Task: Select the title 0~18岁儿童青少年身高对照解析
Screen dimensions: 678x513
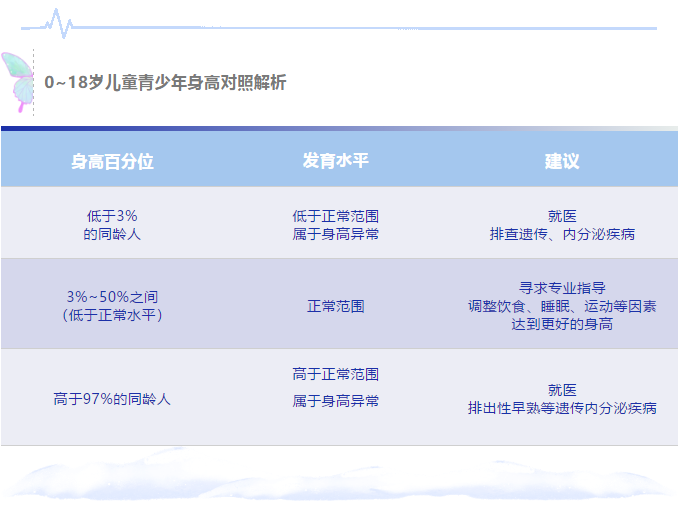Action: (165, 82)
